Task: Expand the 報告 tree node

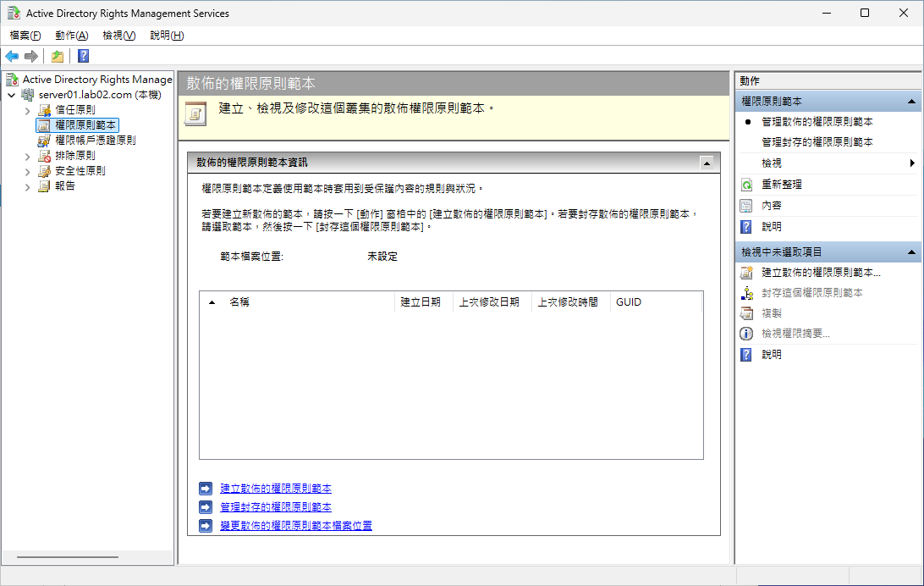Action: point(27,187)
